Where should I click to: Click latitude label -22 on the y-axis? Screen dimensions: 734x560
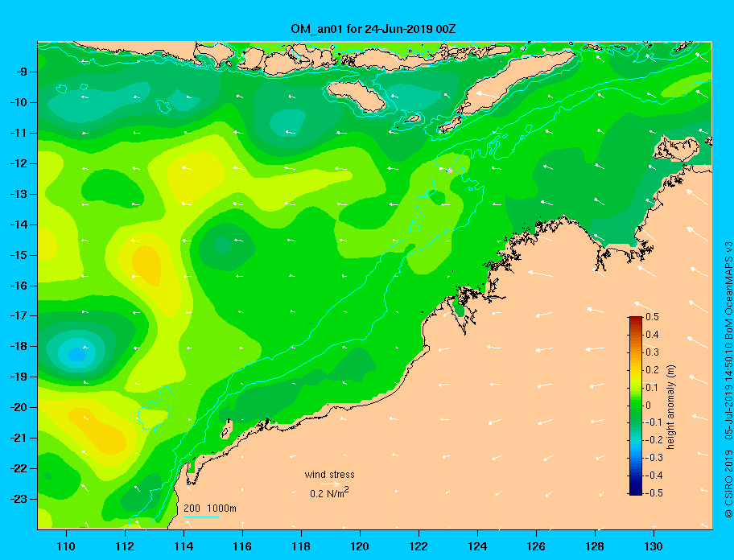(x=19, y=468)
